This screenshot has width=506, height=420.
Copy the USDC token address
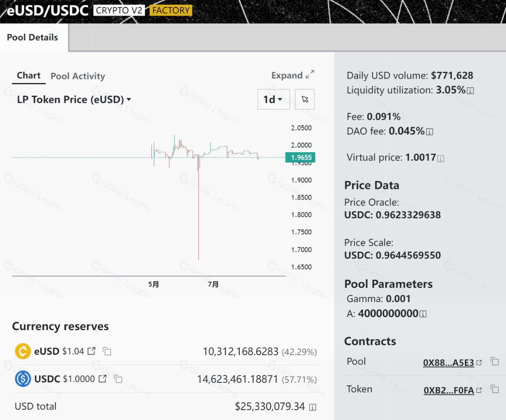118,379
